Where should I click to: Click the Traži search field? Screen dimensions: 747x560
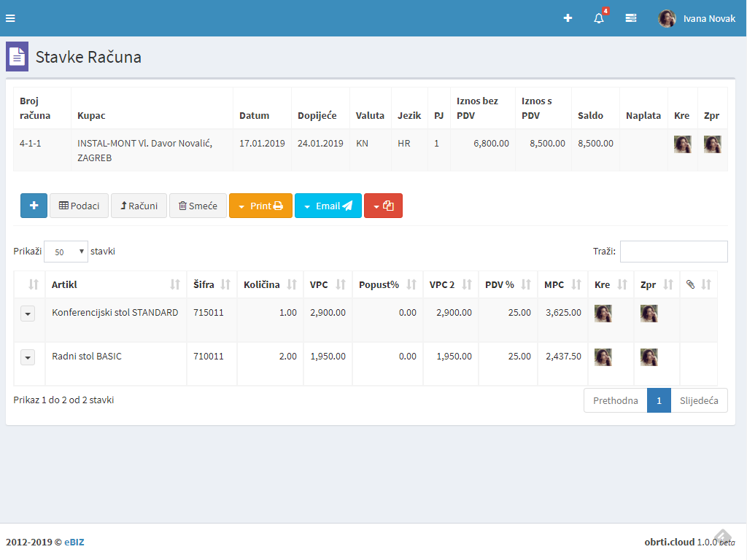(x=673, y=252)
